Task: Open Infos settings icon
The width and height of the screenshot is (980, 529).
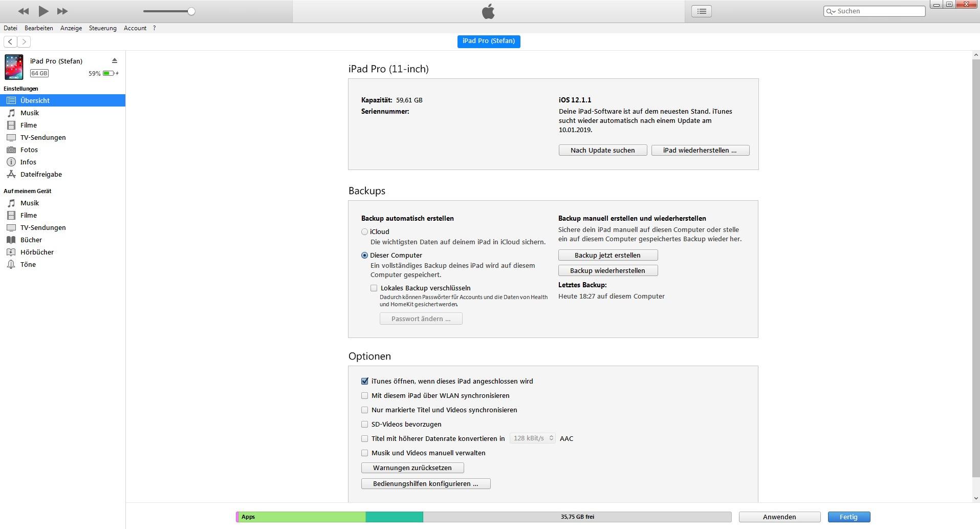Action: pos(11,162)
